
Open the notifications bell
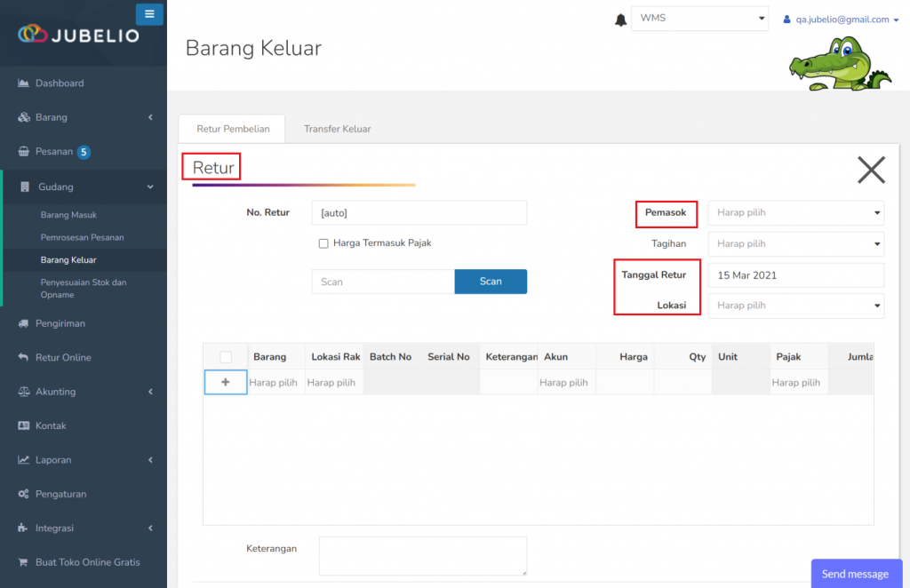pyautogui.click(x=620, y=20)
